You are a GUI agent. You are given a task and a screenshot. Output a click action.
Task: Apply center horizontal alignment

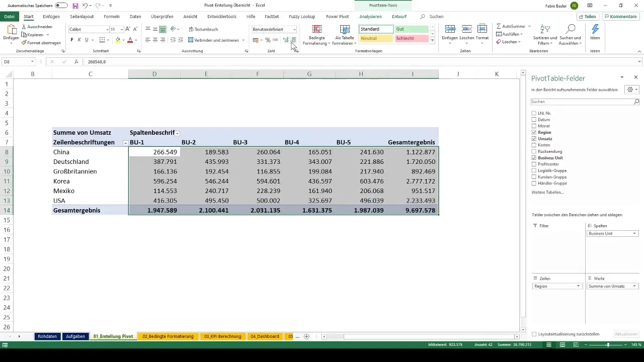[155, 40]
